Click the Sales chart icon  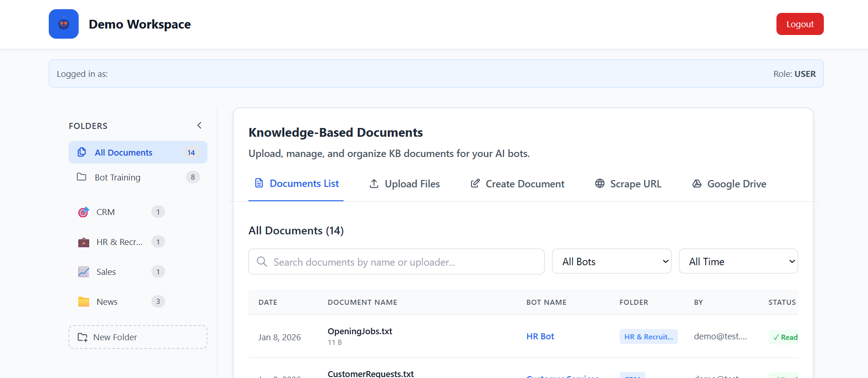tap(83, 272)
